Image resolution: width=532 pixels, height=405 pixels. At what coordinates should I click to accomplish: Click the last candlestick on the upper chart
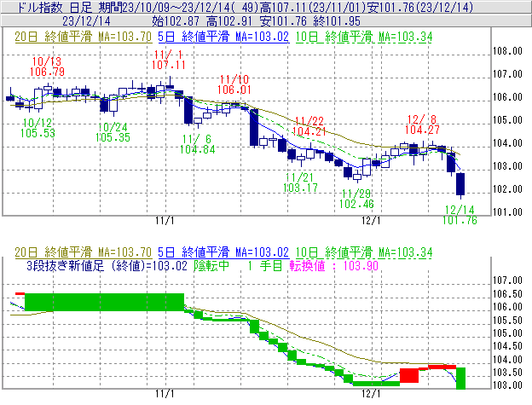pyautogui.click(x=460, y=184)
